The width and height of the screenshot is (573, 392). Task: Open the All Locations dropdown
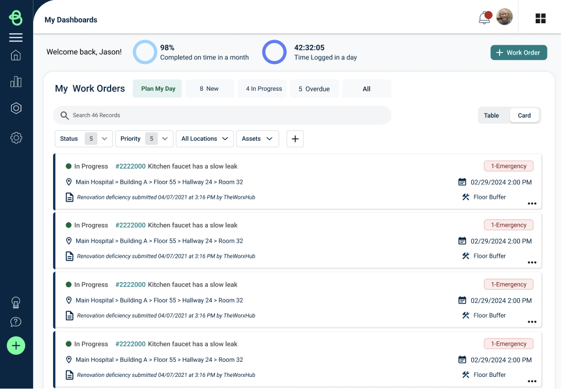pyautogui.click(x=204, y=138)
